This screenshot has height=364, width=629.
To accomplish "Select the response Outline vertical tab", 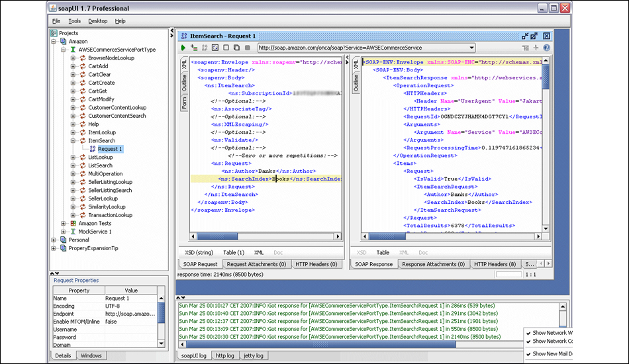I will tap(356, 83).
